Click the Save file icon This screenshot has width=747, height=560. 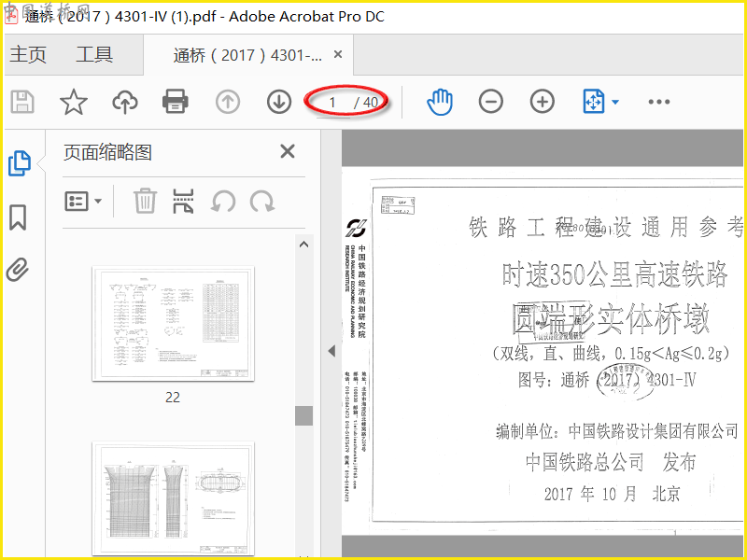coord(22,102)
